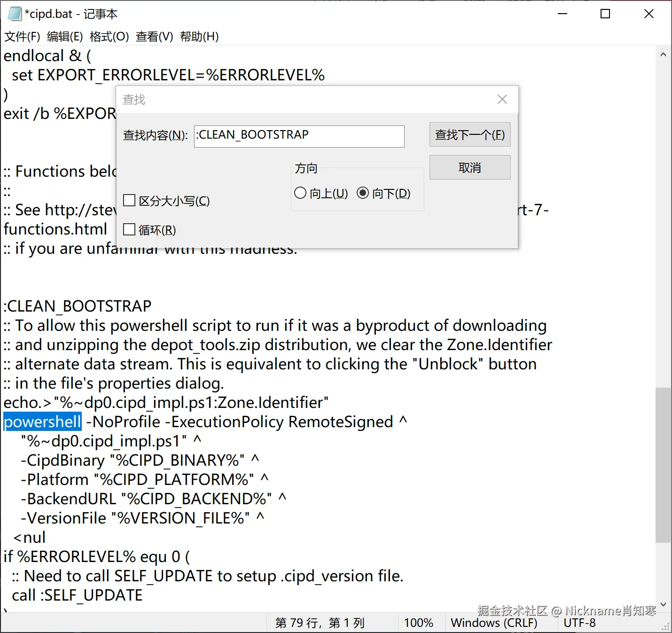
Task: Click the -BackendURL "%CIPD_BACKEND%" line
Action: coord(153,499)
